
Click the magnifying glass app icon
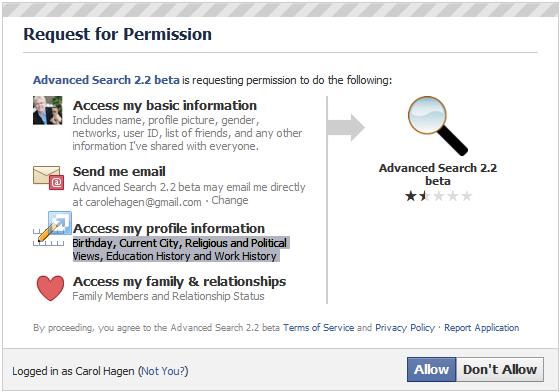point(438,126)
